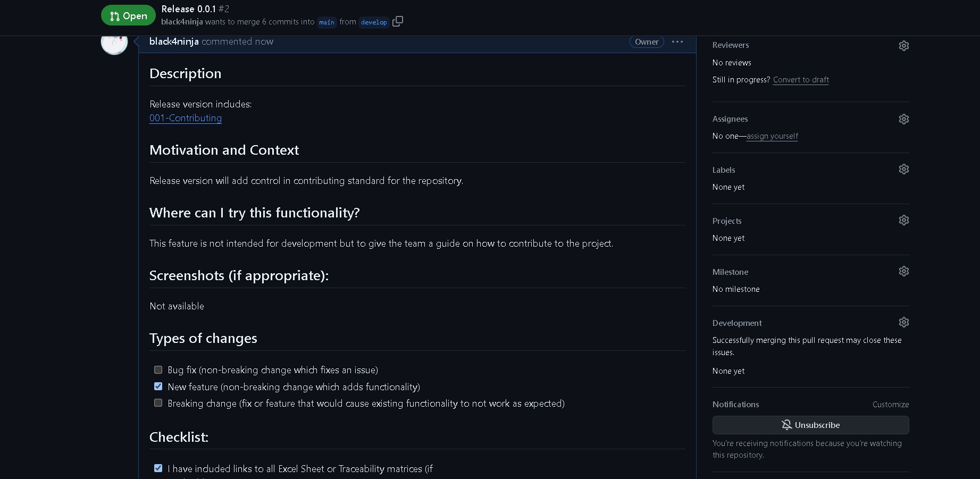Click assign yourself link
The height and width of the screenshot is (479, 980).
[x=772, y=136]
